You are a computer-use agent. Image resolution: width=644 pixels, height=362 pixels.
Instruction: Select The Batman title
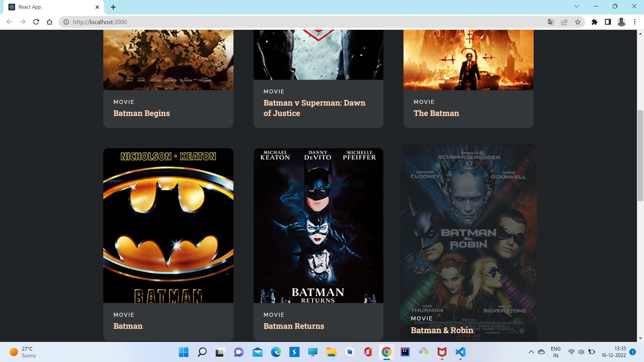tap(436, 113)
